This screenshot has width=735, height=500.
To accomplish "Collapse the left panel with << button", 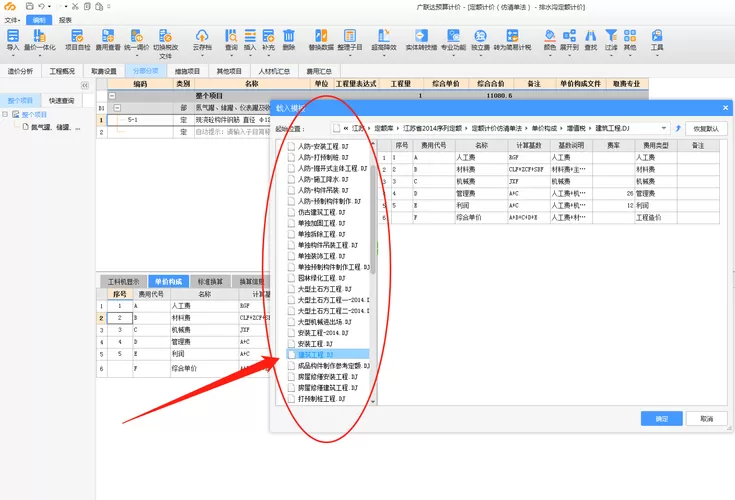I will 85,85.
